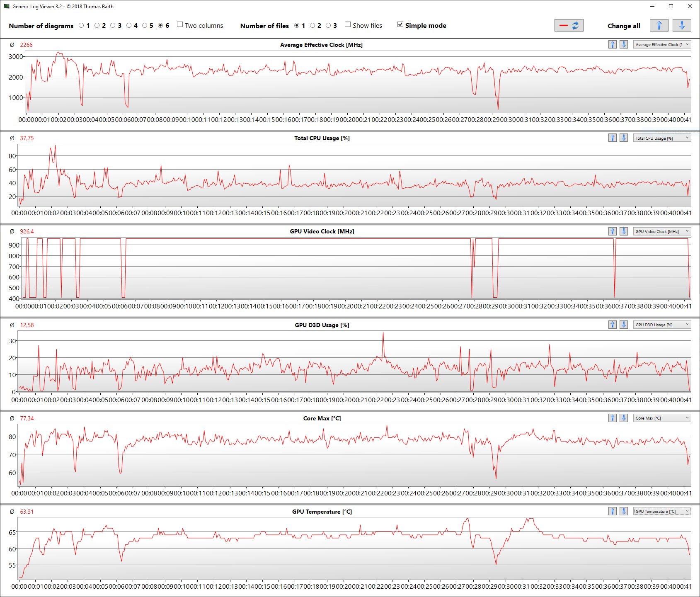Click up arrow for GPU Video Clock chart
Viewport: 700px width, 597px height.
(x=612, y=231)
